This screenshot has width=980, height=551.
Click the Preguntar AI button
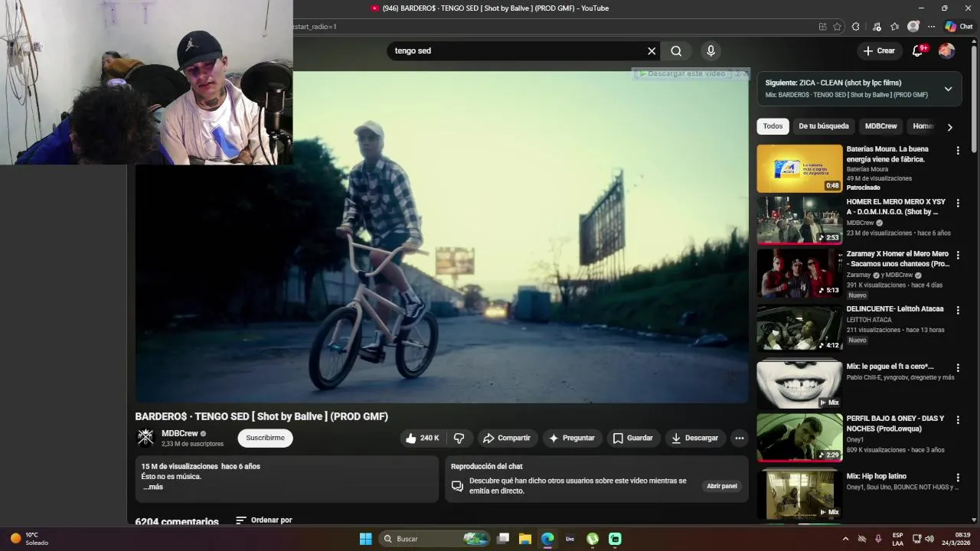(x=572, y=439)
